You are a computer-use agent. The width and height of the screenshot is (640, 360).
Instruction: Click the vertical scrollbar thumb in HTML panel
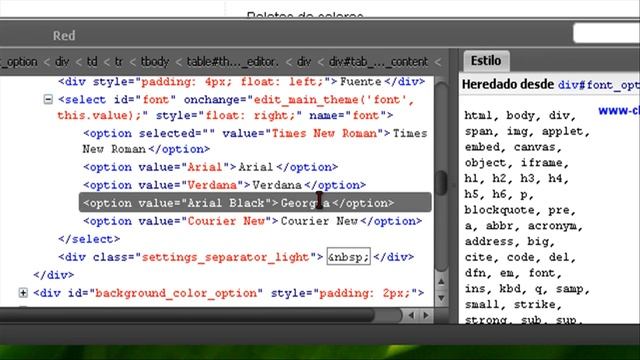coord(441,182)
